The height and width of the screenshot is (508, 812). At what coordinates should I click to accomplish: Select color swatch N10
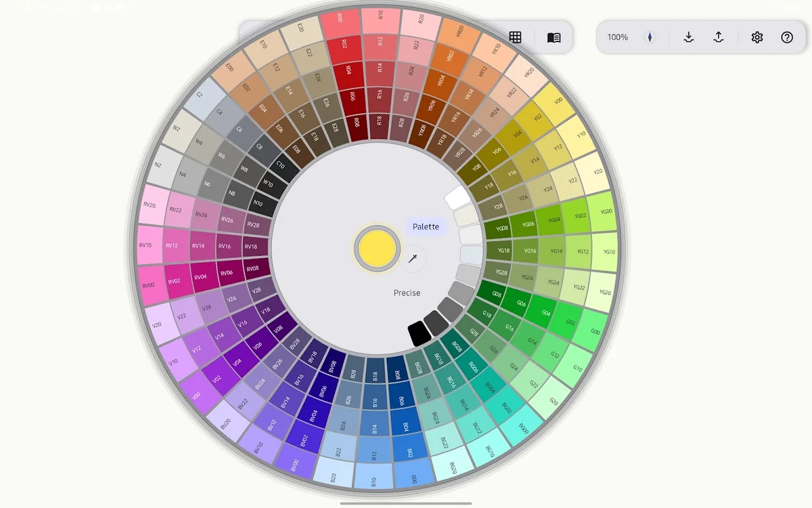258,203
